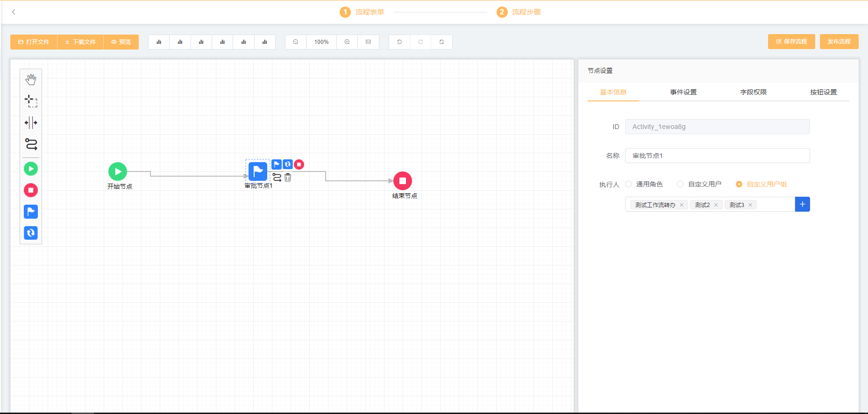Undo the last action

click(x=399, y=42)
